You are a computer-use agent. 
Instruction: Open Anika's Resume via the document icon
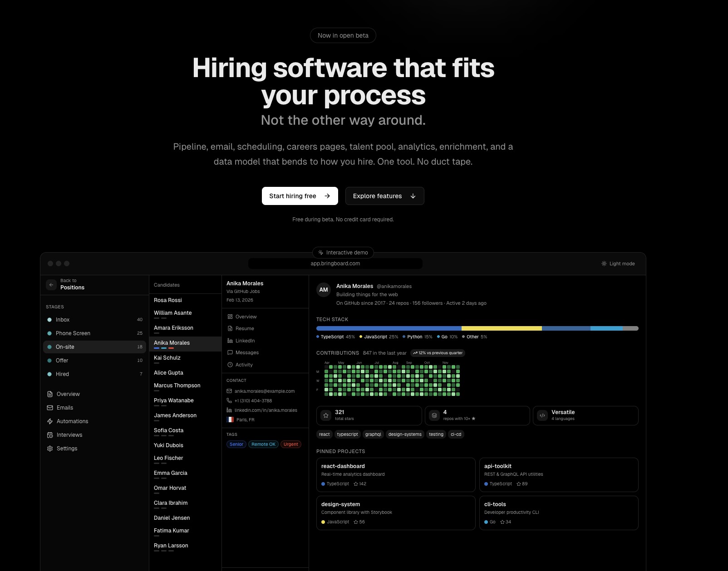[x=230, y=328]
